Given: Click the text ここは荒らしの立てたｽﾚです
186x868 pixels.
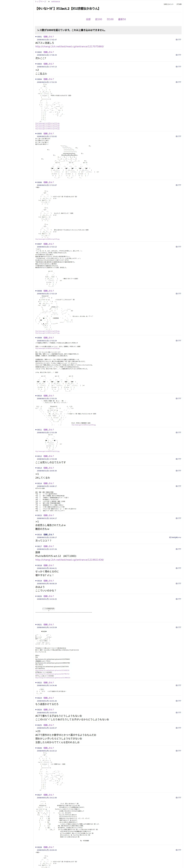Looking at the screenshot, I should (51, 462).
